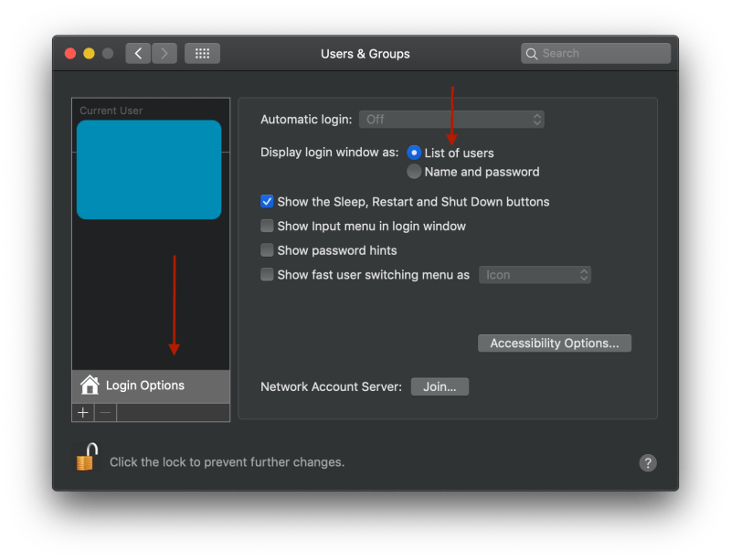
Task: Unlock preferences via the lock icon
Action: 84,461
